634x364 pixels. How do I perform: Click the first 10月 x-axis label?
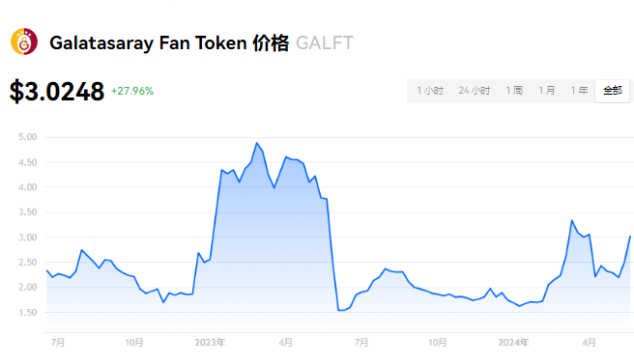click(133, 343)
